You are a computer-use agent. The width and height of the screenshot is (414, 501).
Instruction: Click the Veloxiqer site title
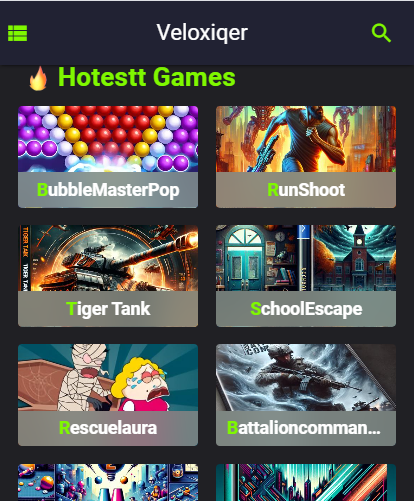(202, 33)
